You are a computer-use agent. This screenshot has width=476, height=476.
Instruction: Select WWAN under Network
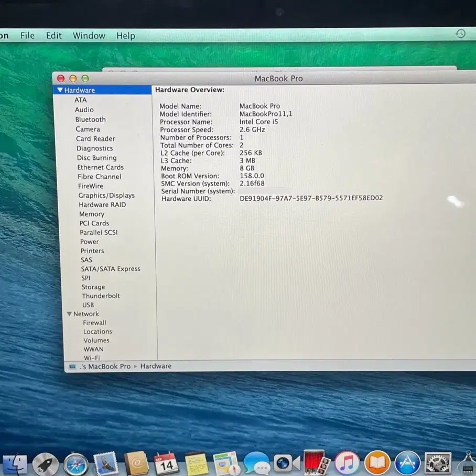pyautogui.click(x=93, y=349)
